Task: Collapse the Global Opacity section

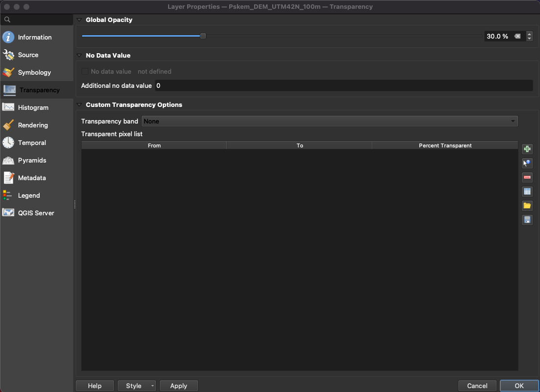Action: (80, 20)
